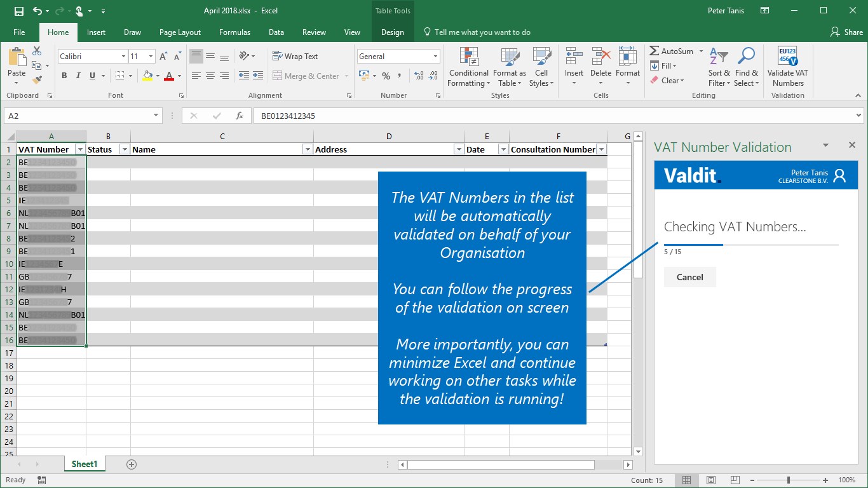
Task: Open the Name column filter dropdown
Action: [308, 149]
